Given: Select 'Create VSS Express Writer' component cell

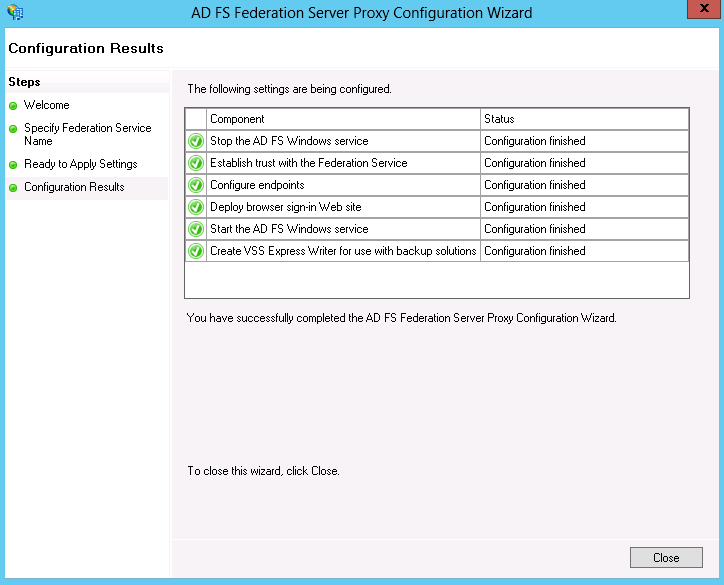Looking at the screenshot, I should (x=343, y=251).
